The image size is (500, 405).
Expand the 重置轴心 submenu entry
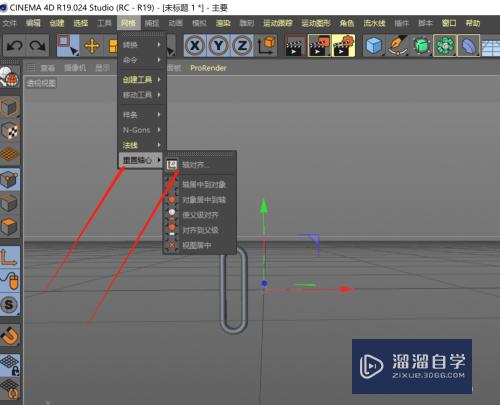[x=142, y=160]
